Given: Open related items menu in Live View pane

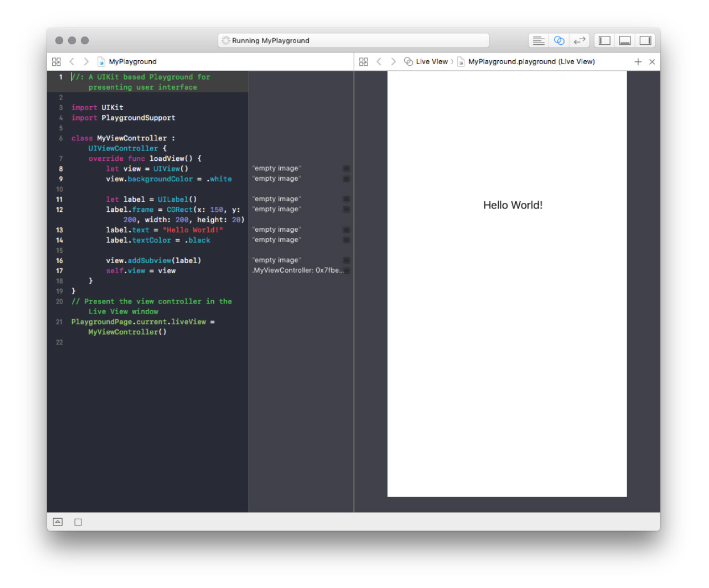Looking at the screenshot, I should 364,62.
